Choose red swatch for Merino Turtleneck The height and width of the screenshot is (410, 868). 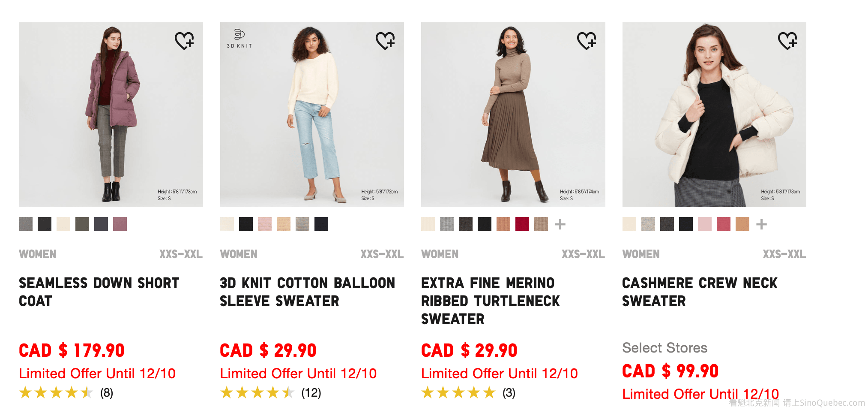point(522,224)
